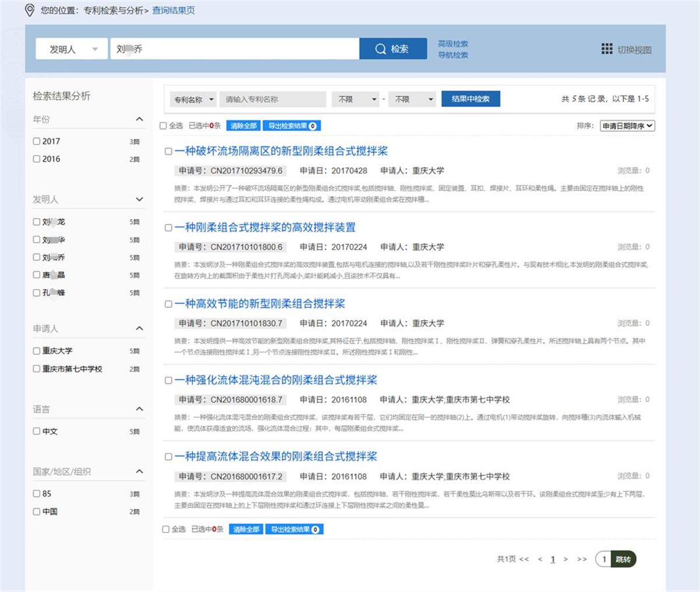Click the top 导出检索结果 button
Image resolution: width=700 pixels, height=592 pixels.
tap(292, 126)
